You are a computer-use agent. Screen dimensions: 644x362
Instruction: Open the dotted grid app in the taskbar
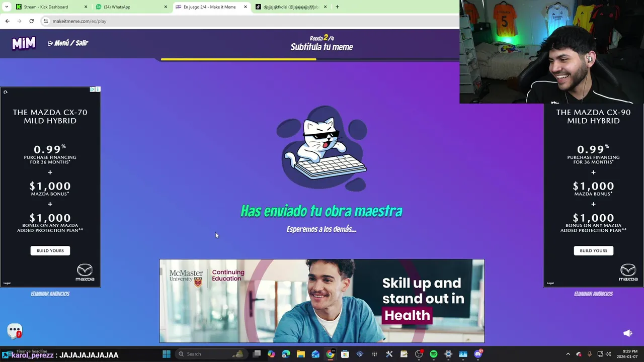374,354
